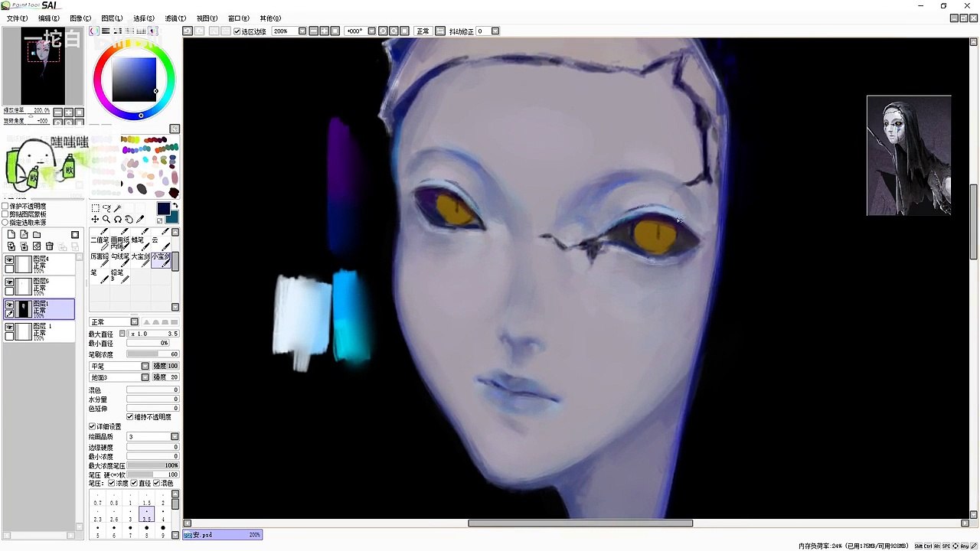Screen dimensions: 980x551
Task: Select the zoom magnifier tool
Action: click(x=106, y=219)
